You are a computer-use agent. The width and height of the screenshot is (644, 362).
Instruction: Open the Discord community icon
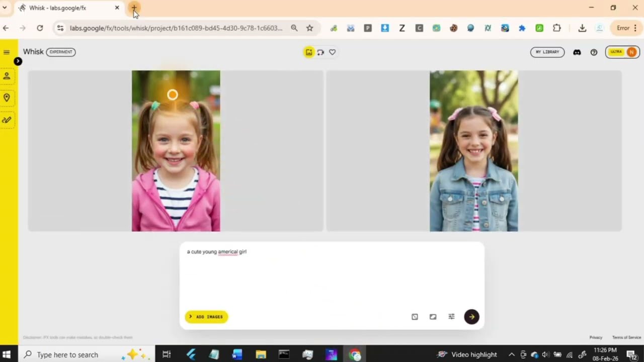point(577,52)
